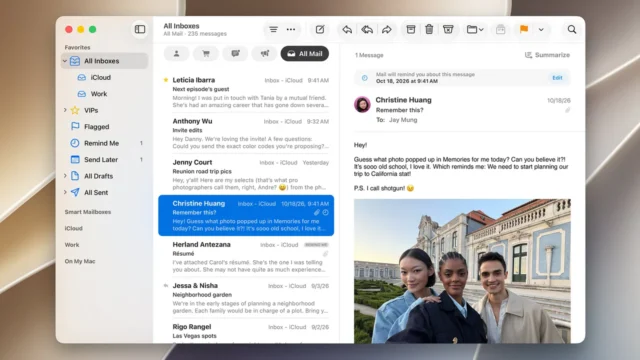Delete message with the trash icon
The height and width of the screenshot is (360, 640).
[429, 29]
